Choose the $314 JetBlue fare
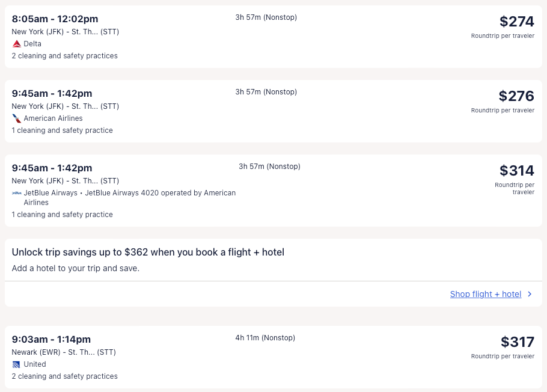547x392 pixels. (516, 171)
